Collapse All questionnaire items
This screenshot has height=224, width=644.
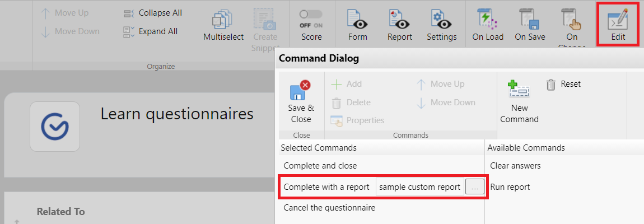(x=153, y=13)
